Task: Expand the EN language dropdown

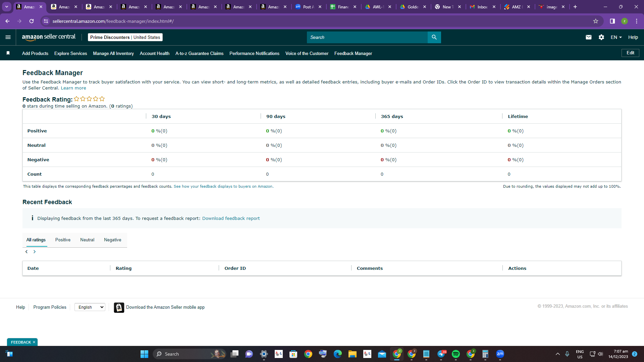Action: tap(616, 37)
